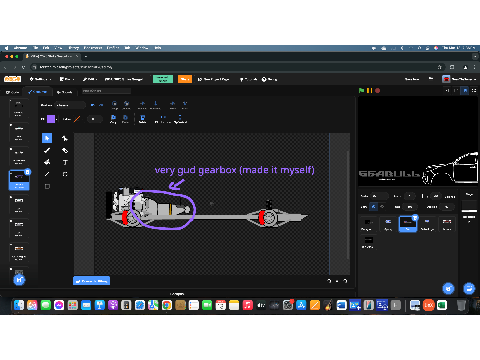Image resolution: width=480 pixels, height=360 pixels.
Task: Open the File dropdown menu
Action: [x=67, y=79]
